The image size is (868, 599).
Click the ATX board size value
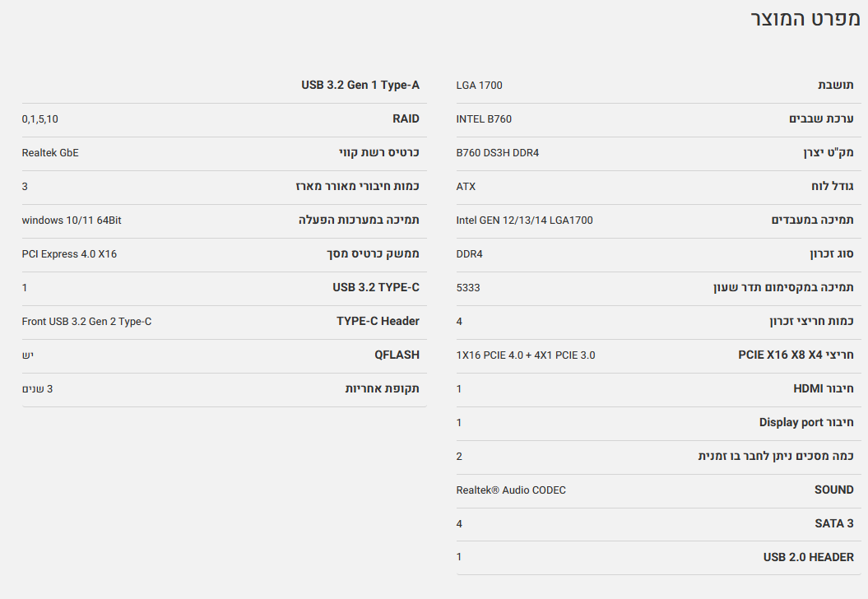pos(466,187)
